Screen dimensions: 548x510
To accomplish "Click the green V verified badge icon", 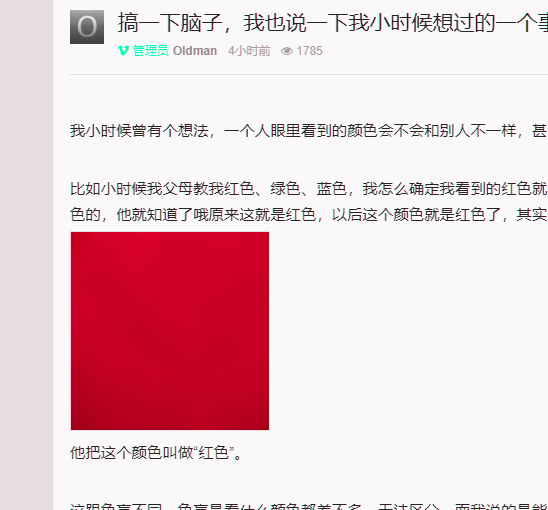I will point(123,51).
